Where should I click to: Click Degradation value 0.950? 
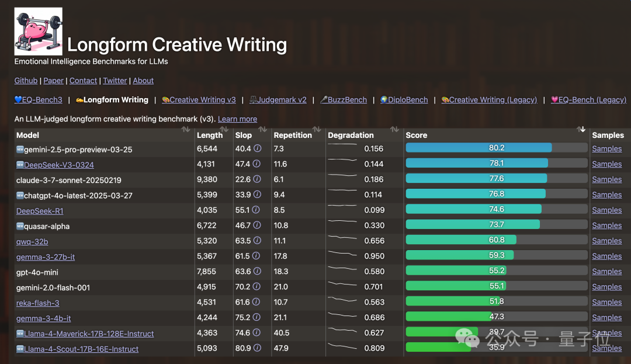click(x=375, y=256)
